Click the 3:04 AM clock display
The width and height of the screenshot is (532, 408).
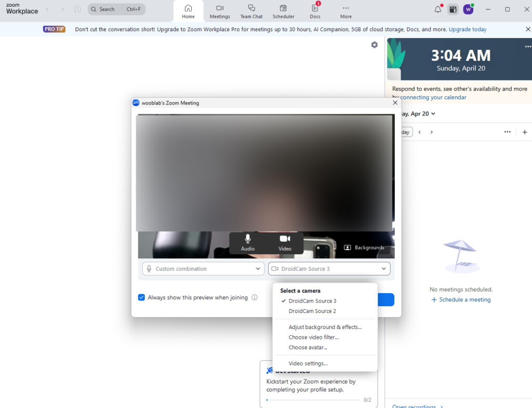pos(461,55)
